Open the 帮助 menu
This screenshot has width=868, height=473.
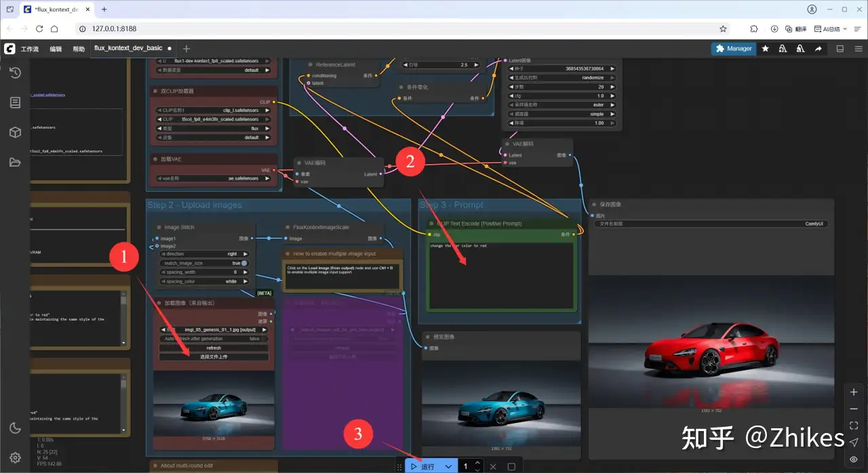click(x=79, y=49)
